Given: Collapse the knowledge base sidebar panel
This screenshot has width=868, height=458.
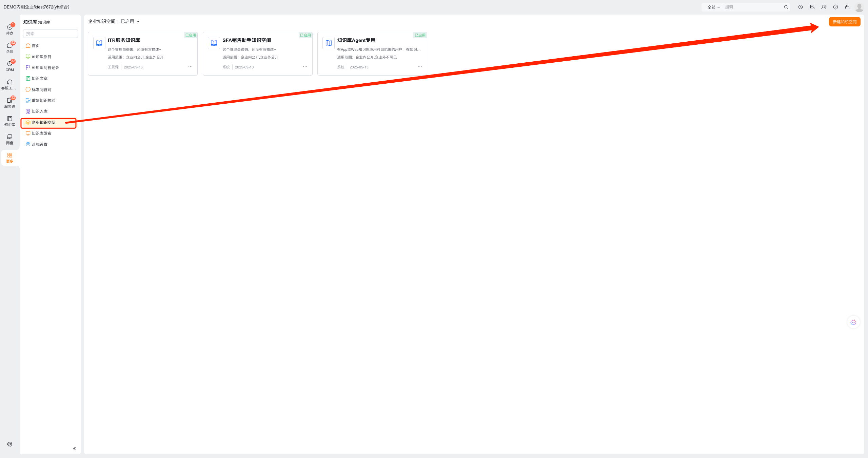Looking at the screenshot, I should coord(74,449).
